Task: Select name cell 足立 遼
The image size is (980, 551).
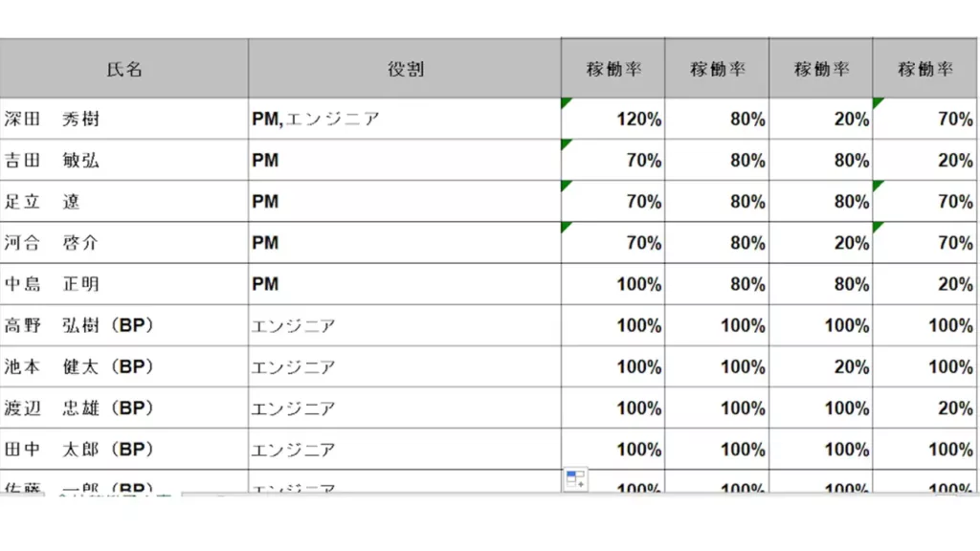Action: click(124, 201)
